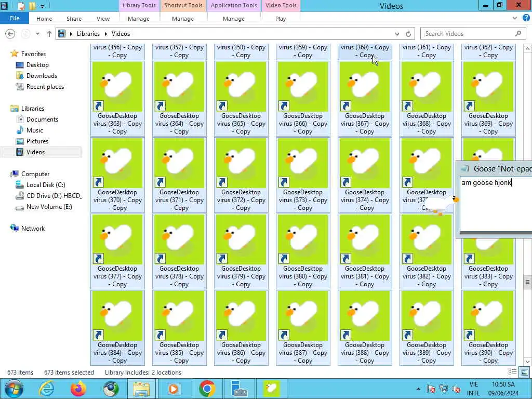Viewport: 532px width, 399px height.
Task: Open Local Disk (C:) in navigation pane
Action: pos(46,184)
